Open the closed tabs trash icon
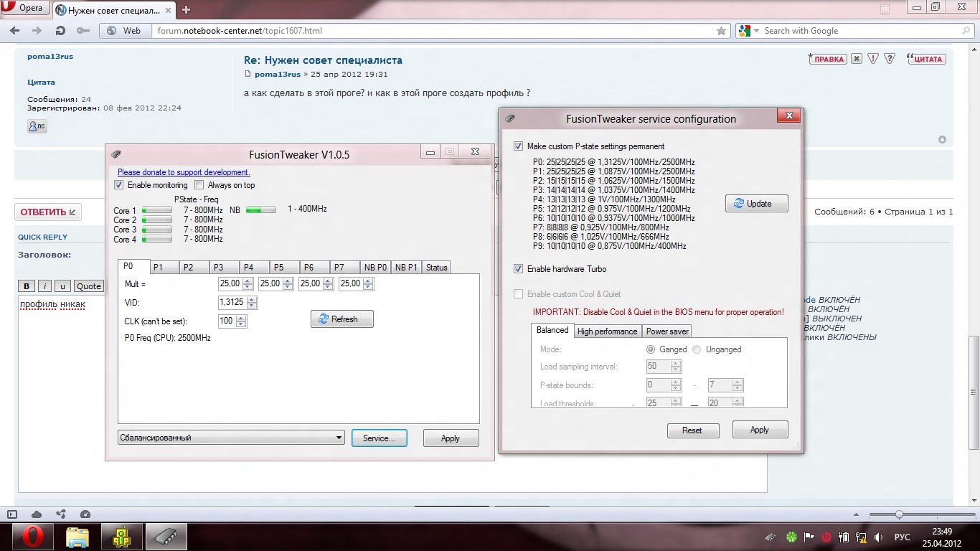The image size is (980, 551). pyautogui.click(x=885, y=9)
